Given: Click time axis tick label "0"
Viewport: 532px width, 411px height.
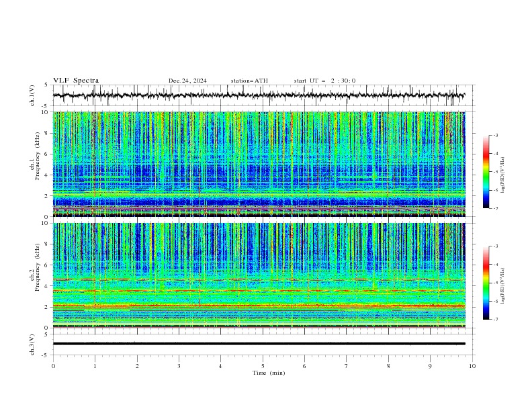Looking at the screenshot, I should [x=53, y=366].
